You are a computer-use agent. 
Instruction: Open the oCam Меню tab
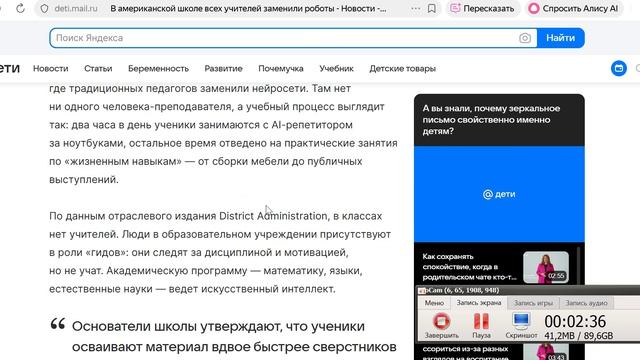434,303
